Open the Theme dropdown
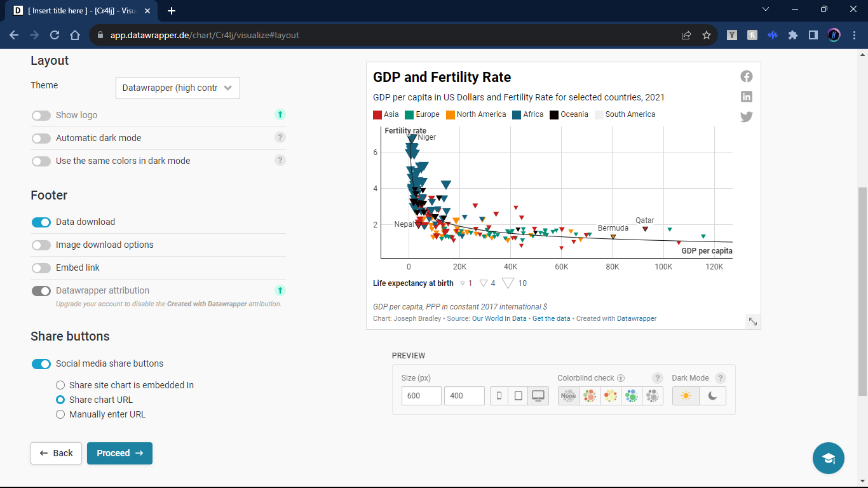 (x=178, y=88)
